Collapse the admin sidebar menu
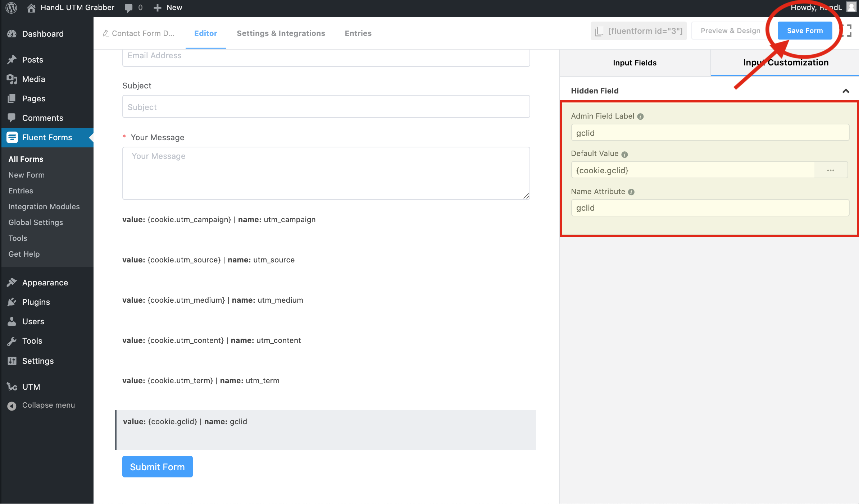Image resolution: width=859 pixels, height=504 pixels. pos(48,405)
